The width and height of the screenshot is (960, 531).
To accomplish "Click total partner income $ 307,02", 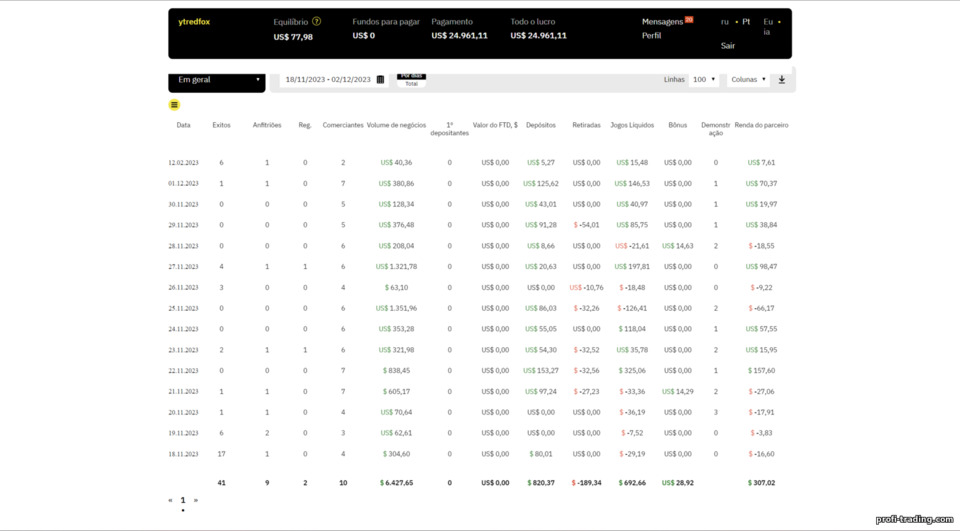I will pos(761,483).
